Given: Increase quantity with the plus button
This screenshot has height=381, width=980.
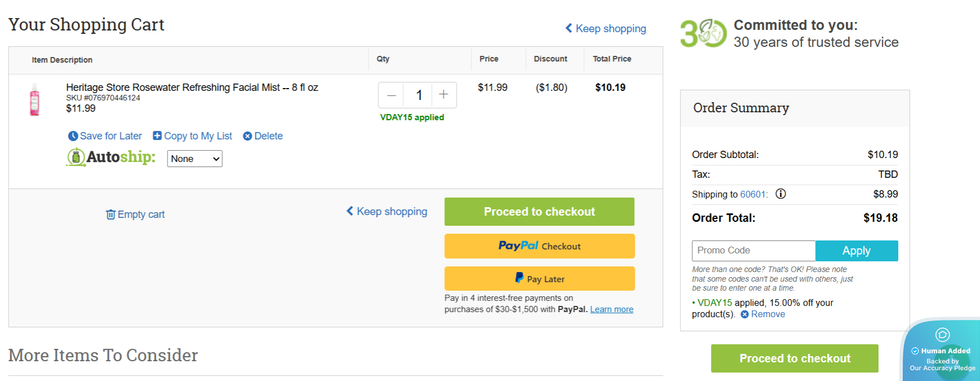Looking at the screenshot, I should (444, 95).
